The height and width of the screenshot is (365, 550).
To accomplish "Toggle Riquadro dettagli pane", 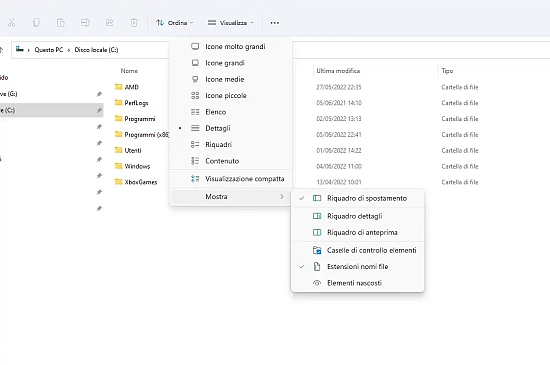I will [x=358, y=216].
